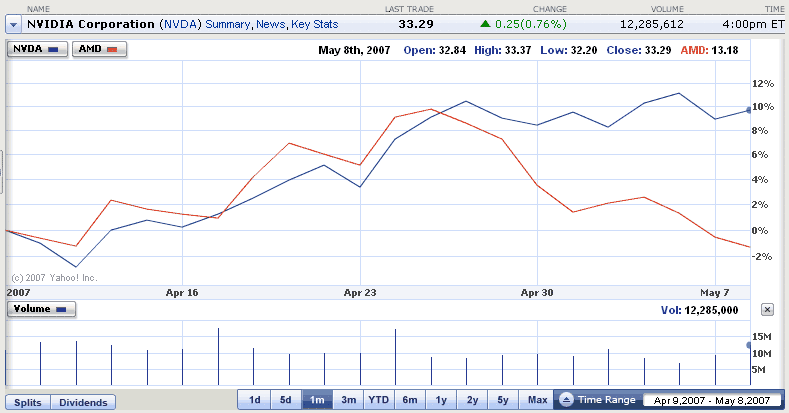Click the Vol: 12,285,000 readout

tap(699, 310)
